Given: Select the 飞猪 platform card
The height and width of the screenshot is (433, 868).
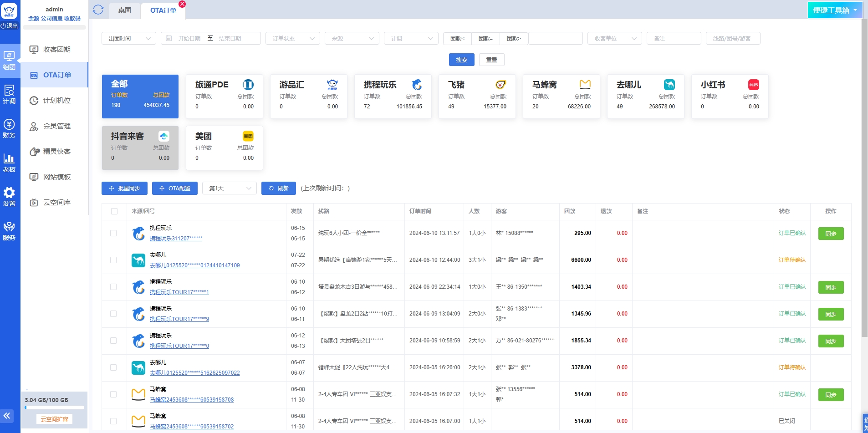Looking at the screenshot, I should (477, 97).
